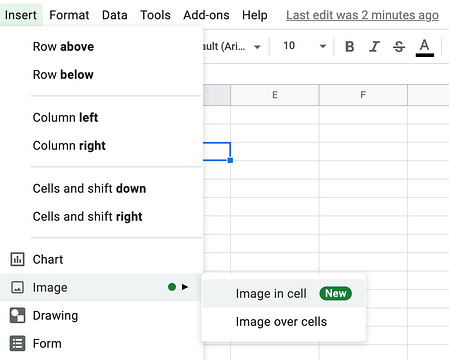This screenshot has width=449, height=360.
Task: Open the Format menu
Action: (69, 15)
